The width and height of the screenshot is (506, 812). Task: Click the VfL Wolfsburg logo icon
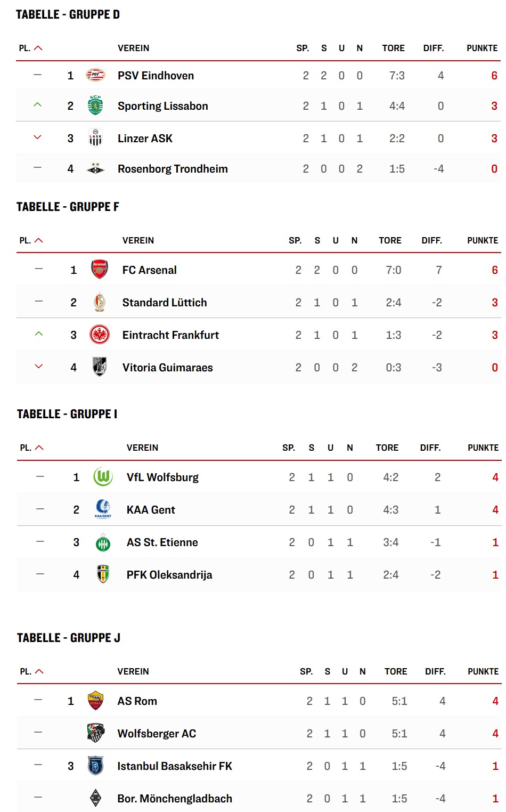[103, 477]
